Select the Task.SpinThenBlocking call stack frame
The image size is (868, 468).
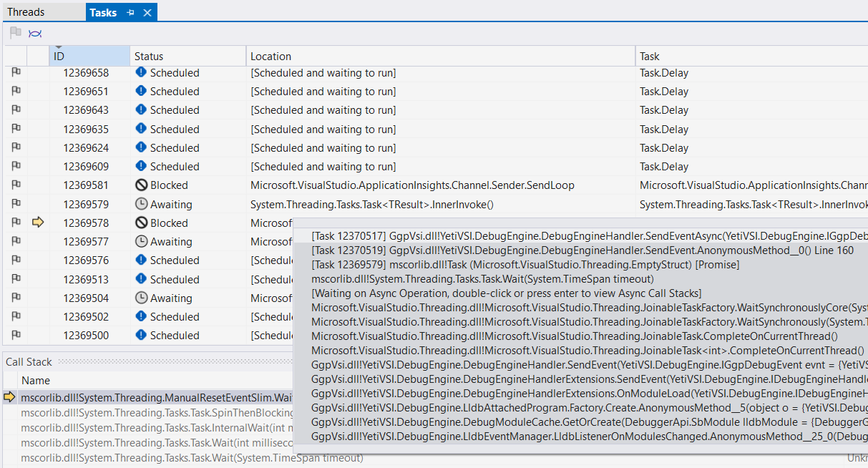[x=157, y=412]
